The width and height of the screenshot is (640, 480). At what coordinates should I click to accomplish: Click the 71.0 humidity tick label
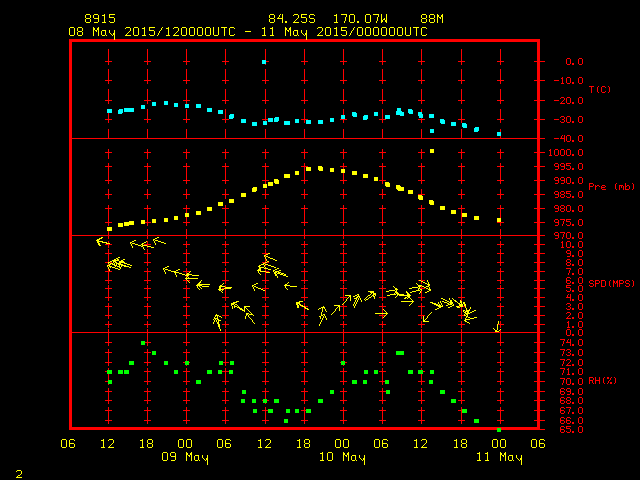click(x=571, y=372)
